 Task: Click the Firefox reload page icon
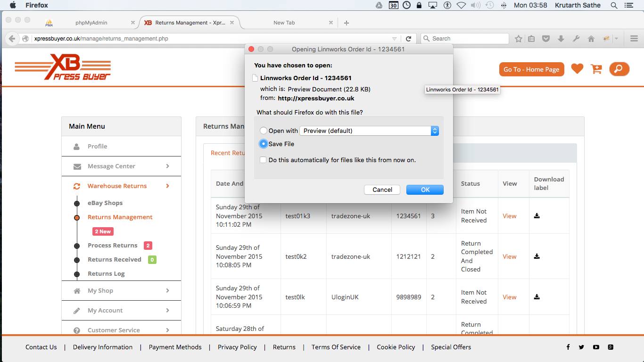pyautogui.click(x=408, y=39)
